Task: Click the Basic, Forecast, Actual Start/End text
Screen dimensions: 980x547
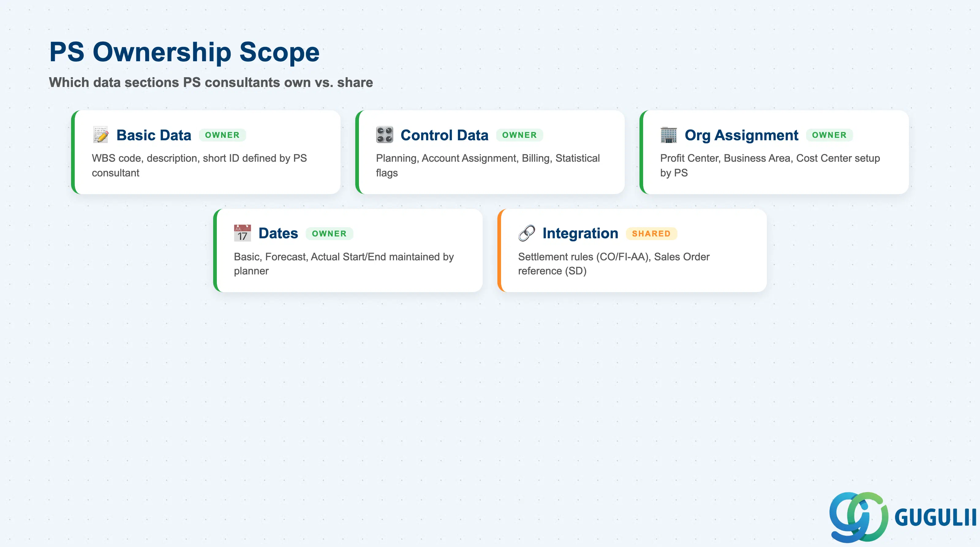Action: pos(344,264)
